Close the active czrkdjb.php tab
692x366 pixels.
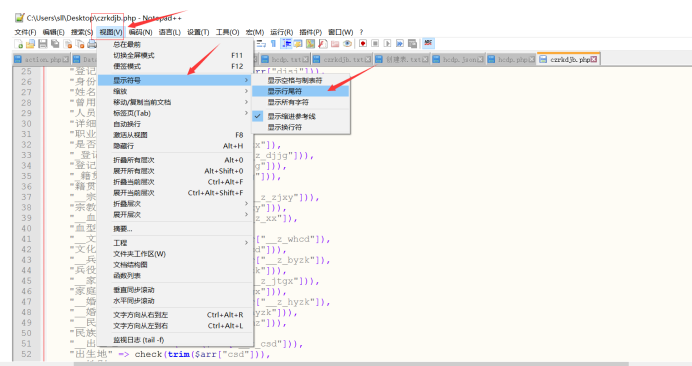[594, 59]
